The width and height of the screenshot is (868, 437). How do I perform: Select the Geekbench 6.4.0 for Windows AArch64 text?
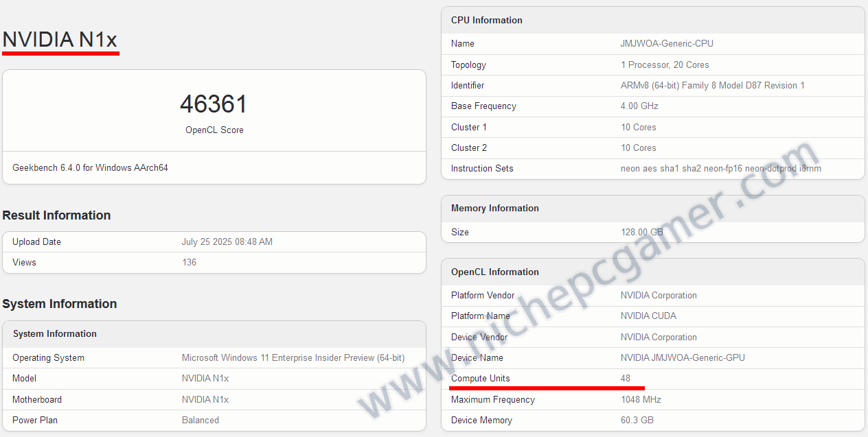[90, 167]
